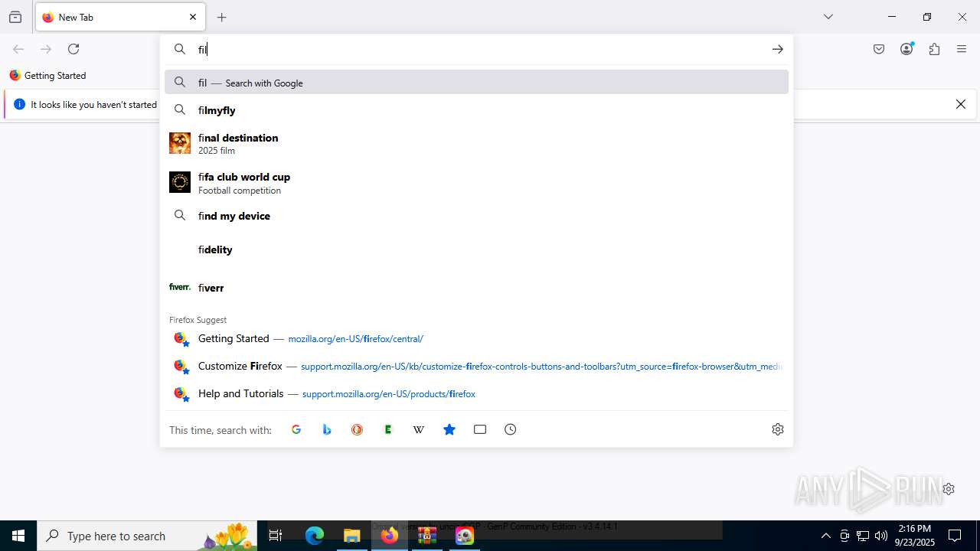Open the Extensions puzzle icon
The image size is (980, 551).
pos(934,49)
